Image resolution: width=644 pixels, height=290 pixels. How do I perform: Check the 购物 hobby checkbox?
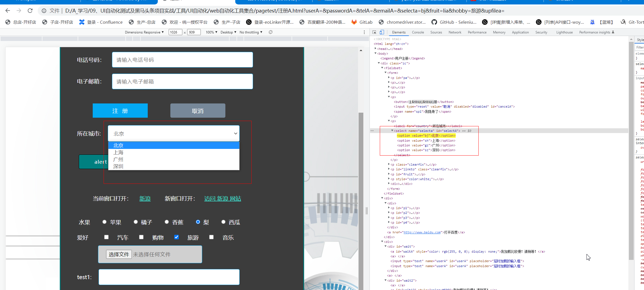pyautogui.click(x=141, y=237)
